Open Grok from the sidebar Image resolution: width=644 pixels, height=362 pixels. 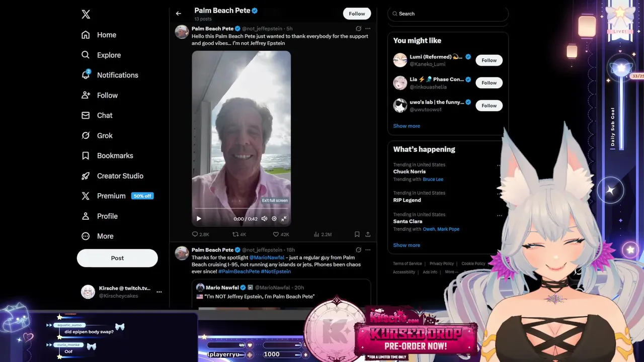[x=97, y=135]
